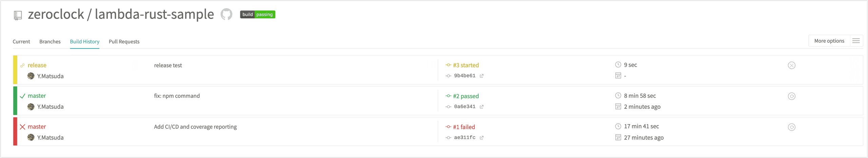Switch to the Current tab
The height and width of the screenshot is (158, 868).
(21, 42)
